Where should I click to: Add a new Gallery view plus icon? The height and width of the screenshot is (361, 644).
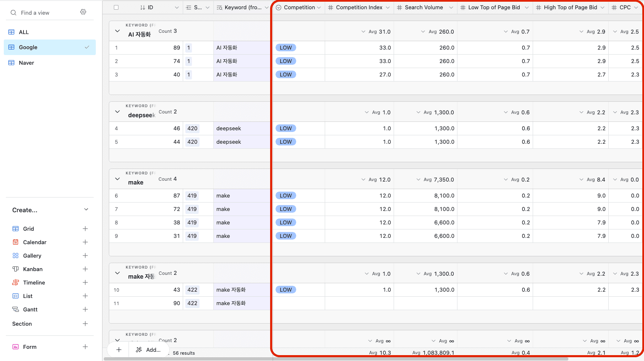[85, 256]
